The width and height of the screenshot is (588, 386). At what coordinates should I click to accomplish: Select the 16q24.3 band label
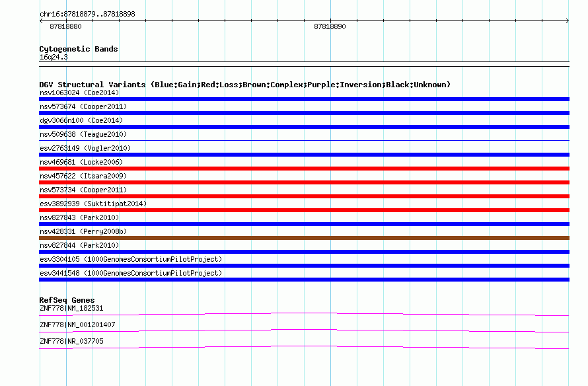(54, 57)
